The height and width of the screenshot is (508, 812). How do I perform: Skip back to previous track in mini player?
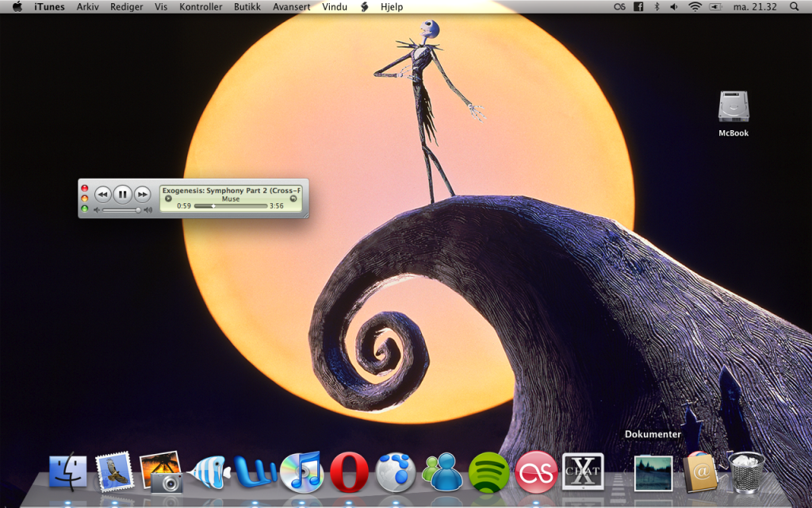[x=103, y=194]
